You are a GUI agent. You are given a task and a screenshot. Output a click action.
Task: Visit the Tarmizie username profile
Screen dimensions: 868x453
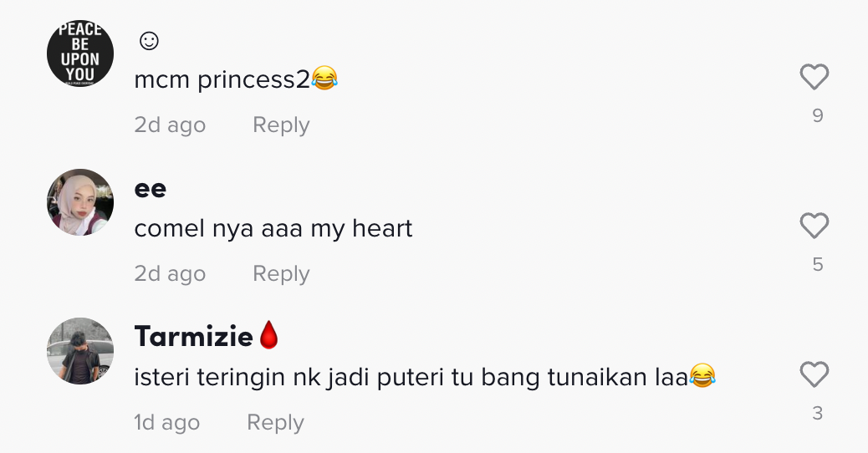[x=194, y=336]
